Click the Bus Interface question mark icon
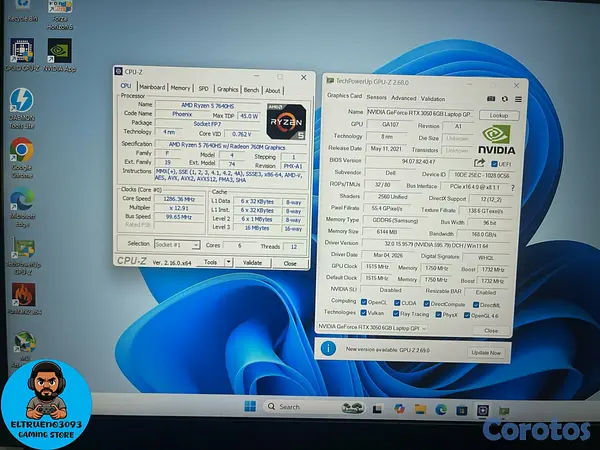This screenshot has width=600, height=450. point(512,188)
